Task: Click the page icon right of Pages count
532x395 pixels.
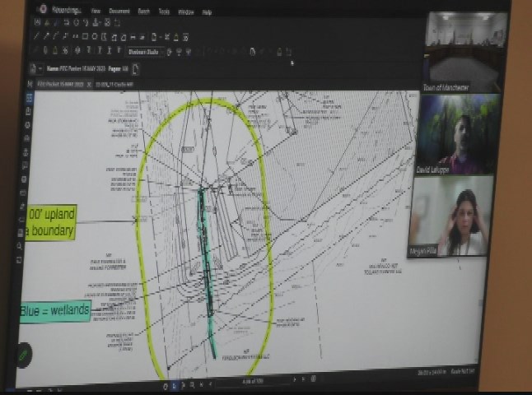Action: (135, 69)
